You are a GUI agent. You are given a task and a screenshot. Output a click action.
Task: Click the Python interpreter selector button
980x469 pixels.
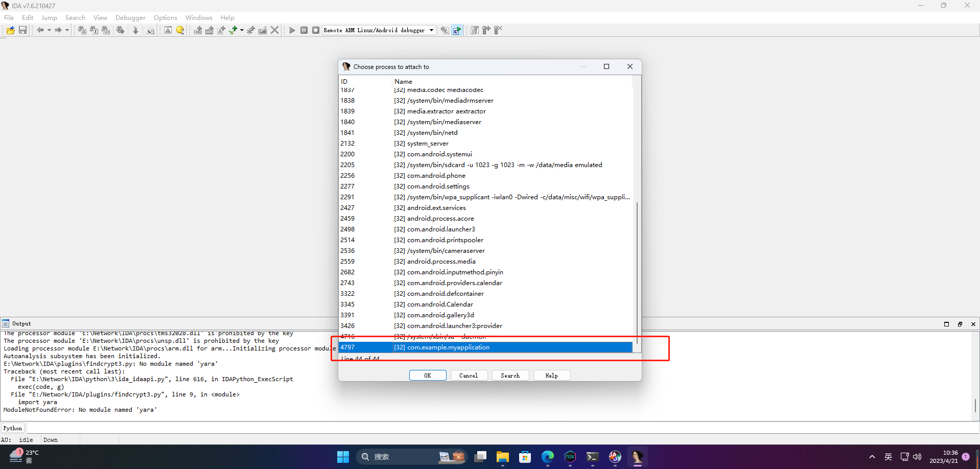pyautogui.click(x=13, y=428)
